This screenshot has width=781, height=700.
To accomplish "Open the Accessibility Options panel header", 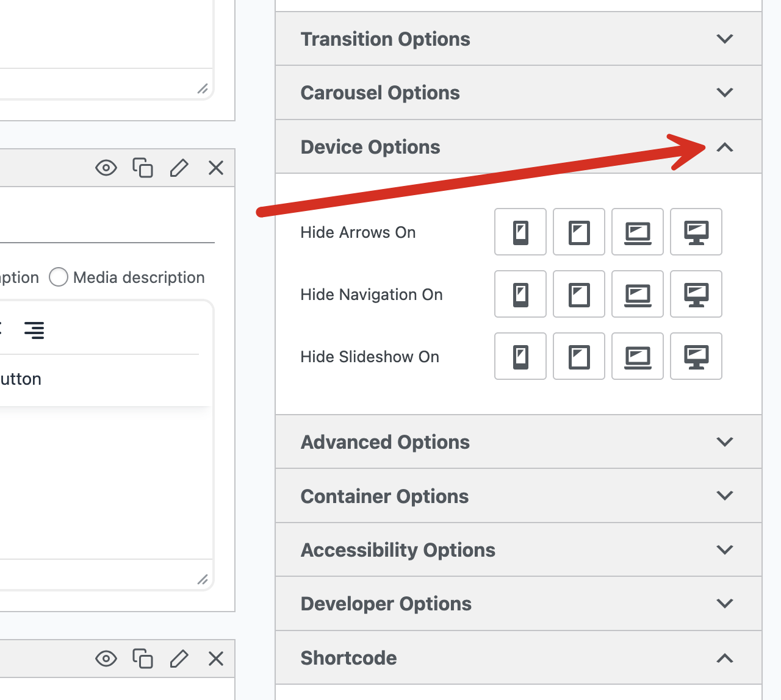I will (518, 550).
